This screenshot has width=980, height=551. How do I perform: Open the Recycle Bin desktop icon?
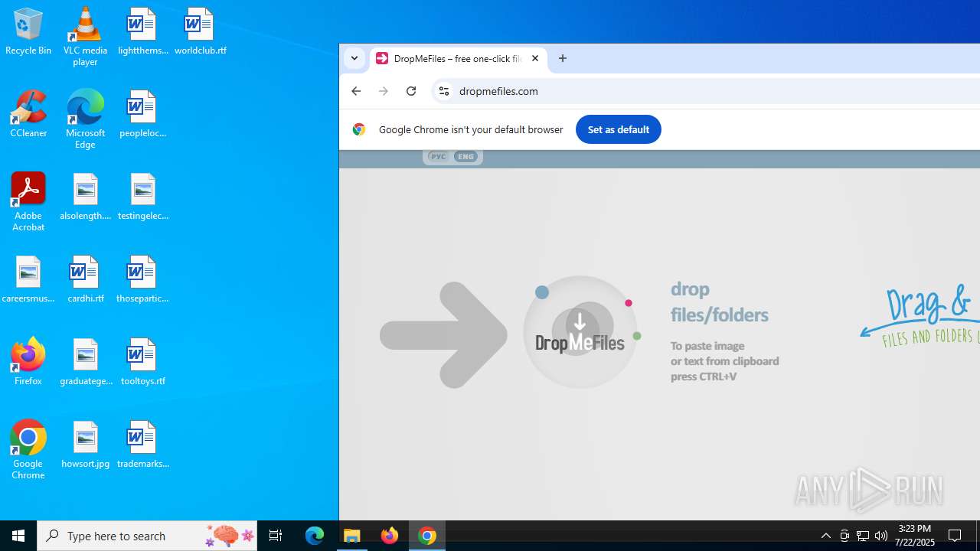click(x=28, y=31)
